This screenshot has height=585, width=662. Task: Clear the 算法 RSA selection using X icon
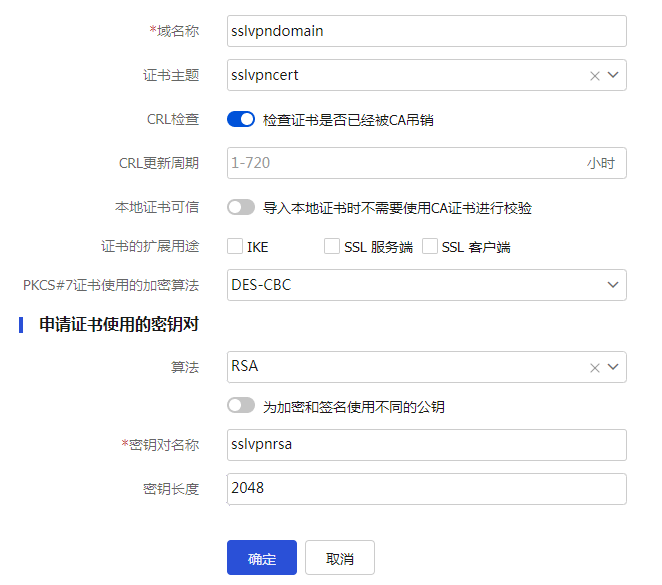tap(595, 367)
